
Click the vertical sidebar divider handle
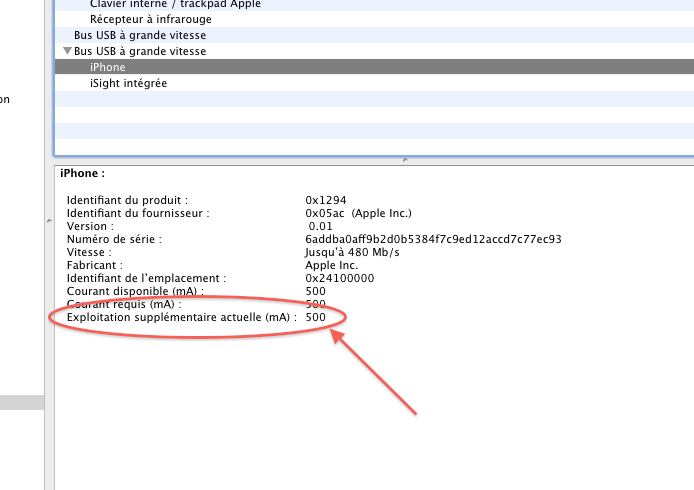tap(49, 222)
